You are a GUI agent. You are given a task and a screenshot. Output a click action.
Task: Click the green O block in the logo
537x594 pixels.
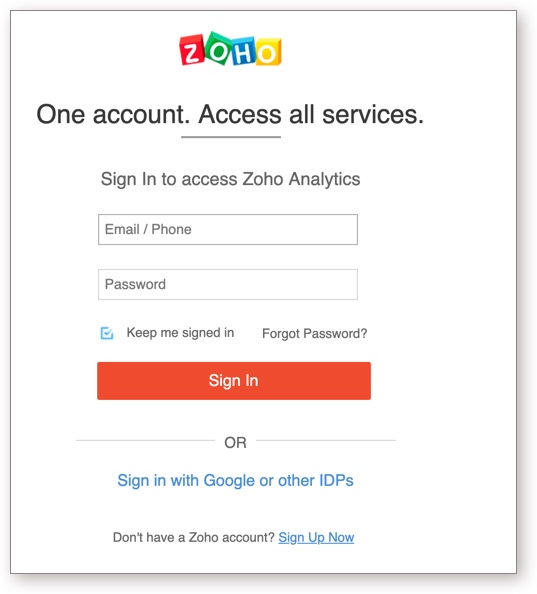pos(218,48)
